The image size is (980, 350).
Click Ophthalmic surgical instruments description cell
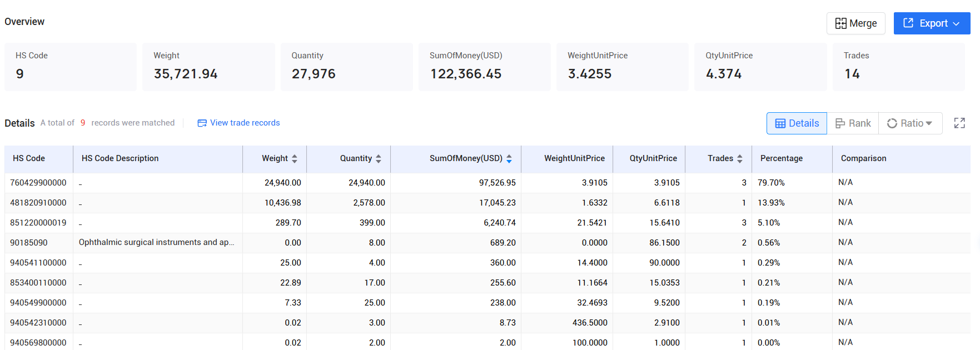point(157,242)
